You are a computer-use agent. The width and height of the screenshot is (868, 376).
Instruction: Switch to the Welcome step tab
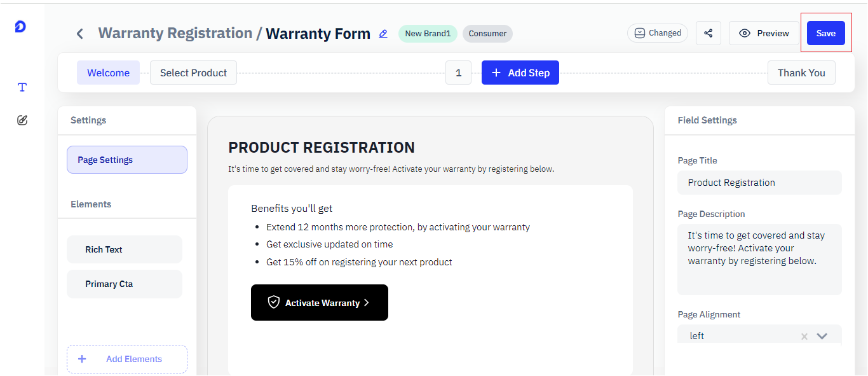pos(108,73)
